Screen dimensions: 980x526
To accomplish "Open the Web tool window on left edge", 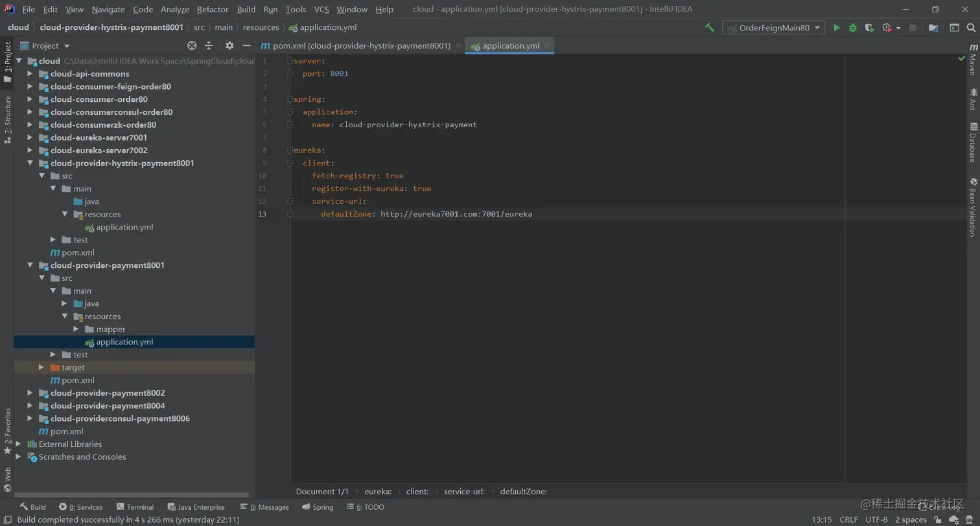I will (7, 480).
